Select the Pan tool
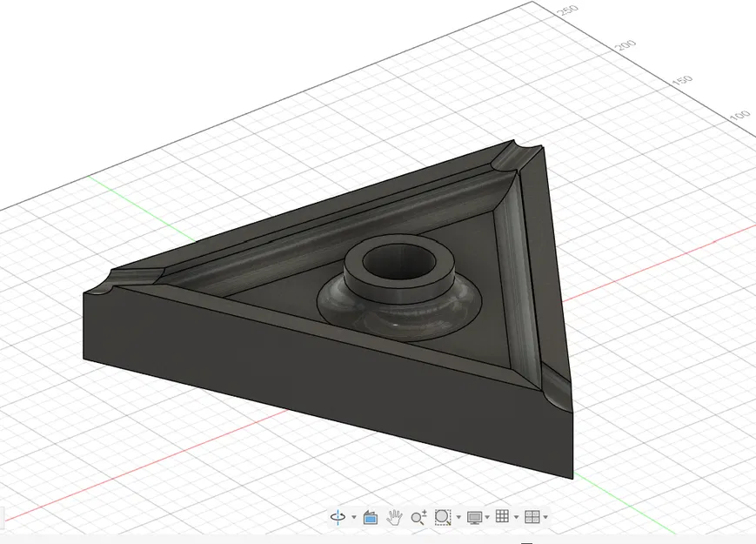Screen dimensions: 756x544 395,517
